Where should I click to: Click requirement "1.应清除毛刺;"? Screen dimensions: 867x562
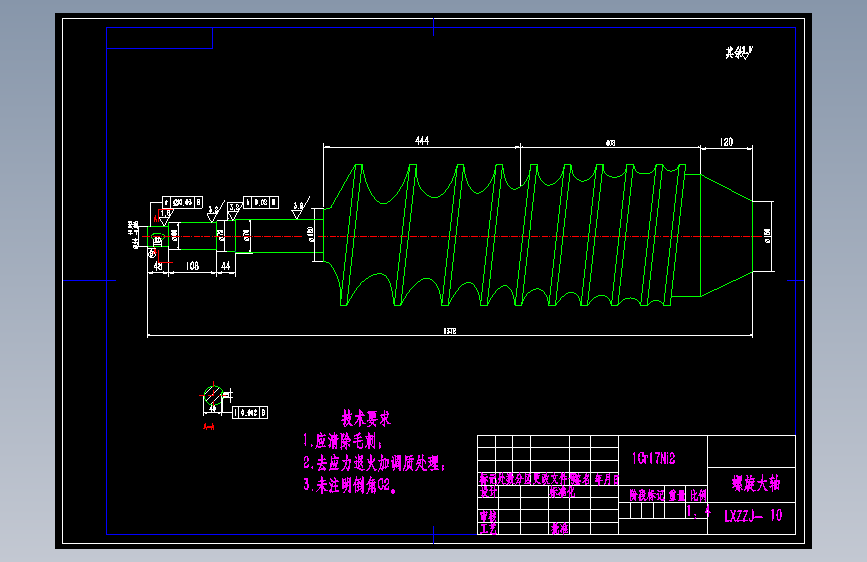click(x=342, y=441)
